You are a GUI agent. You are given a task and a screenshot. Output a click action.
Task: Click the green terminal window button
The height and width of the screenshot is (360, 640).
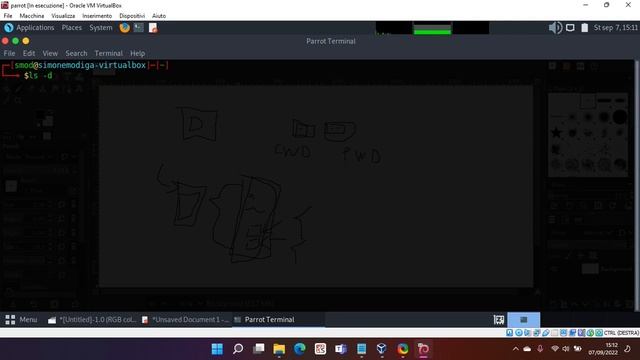pyautogui.click(x=16, y=41)
